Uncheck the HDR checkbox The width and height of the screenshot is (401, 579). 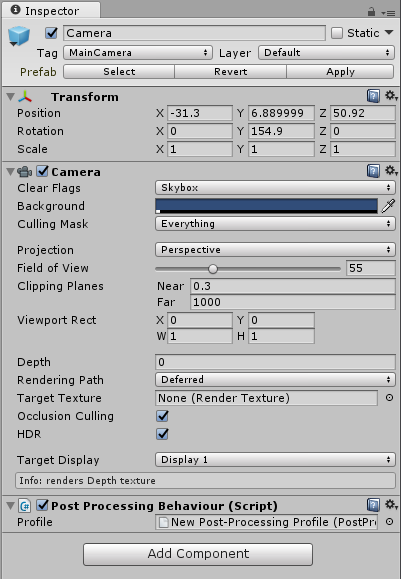[162, 434]
